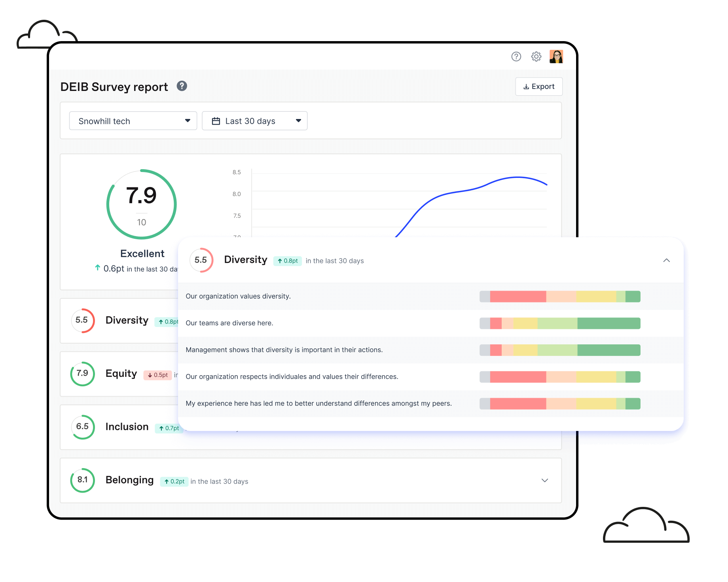728x582 pixels.
Task: Click response bar for 'Our teams are diverse here'
Action: coord(560,323)
